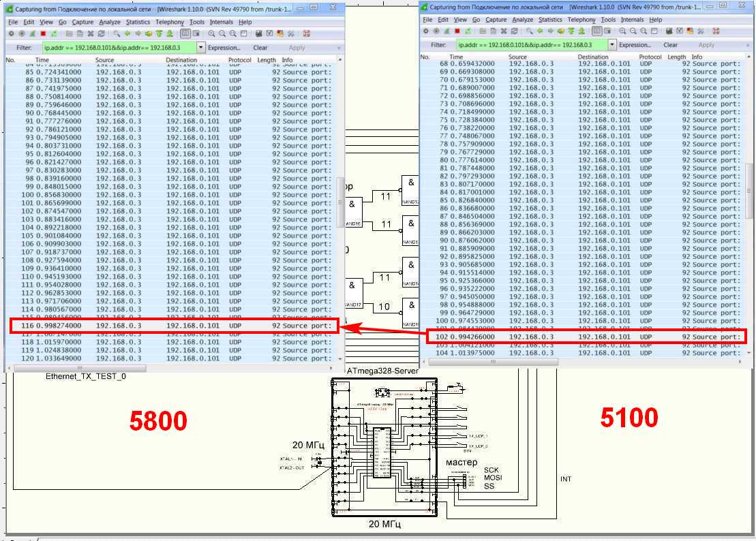Image resolution: width=756 pixels, height=541 pixels.
Task: Zoom out packet text in right window
Action: tap(633, 31)
